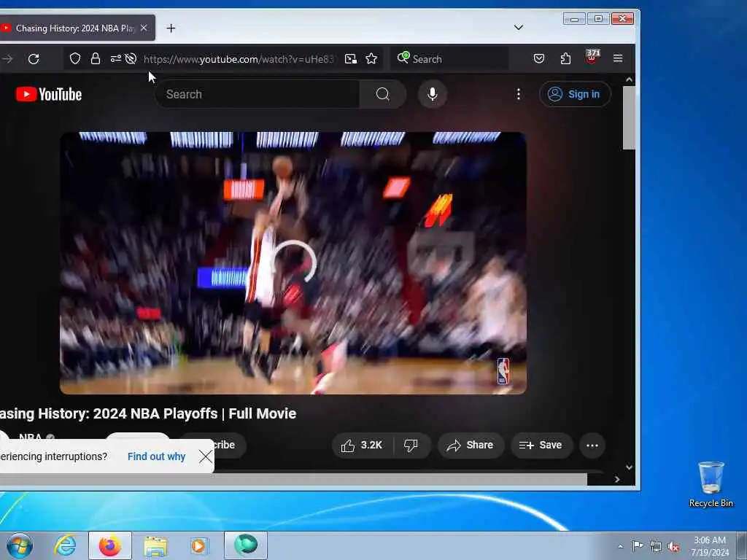
Task: Save the video to a playlist
Action: [541, 446]
